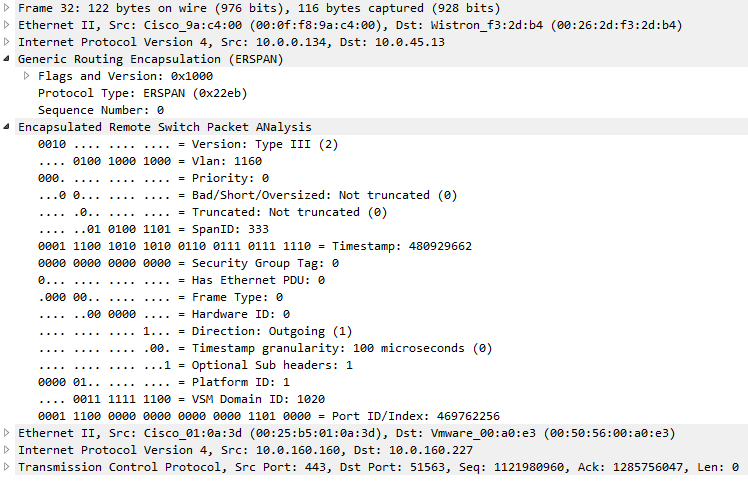
Task: Select the Timestamp: 480929662 field
Action: coord(255,246)
